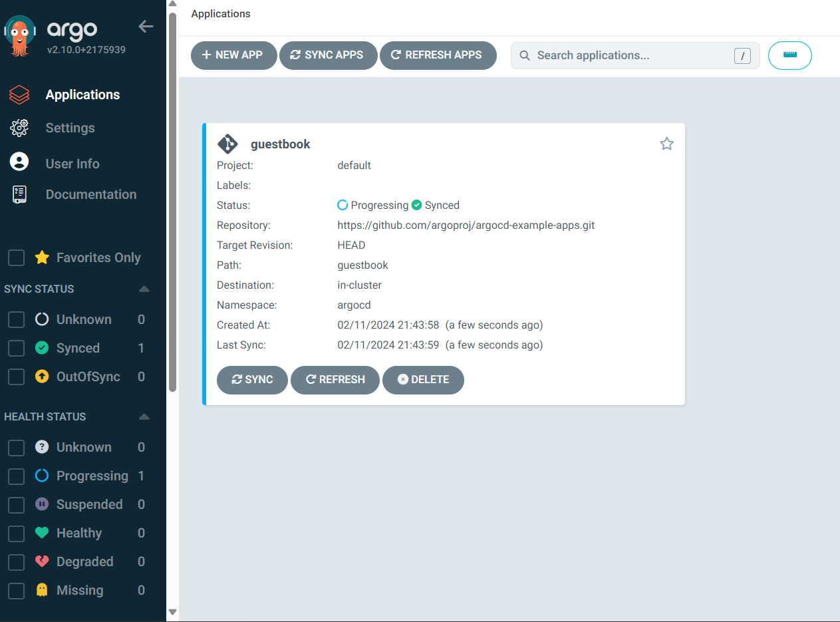This screenshot has width=840, height=622.
Task: Open the Documentation menu item
Action: (91, 194)
